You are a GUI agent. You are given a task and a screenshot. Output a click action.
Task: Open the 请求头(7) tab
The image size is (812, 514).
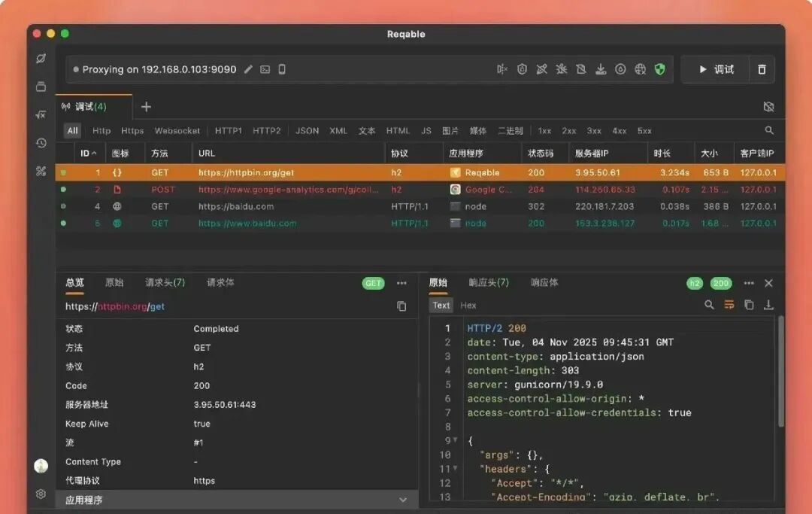click(165, 283)
